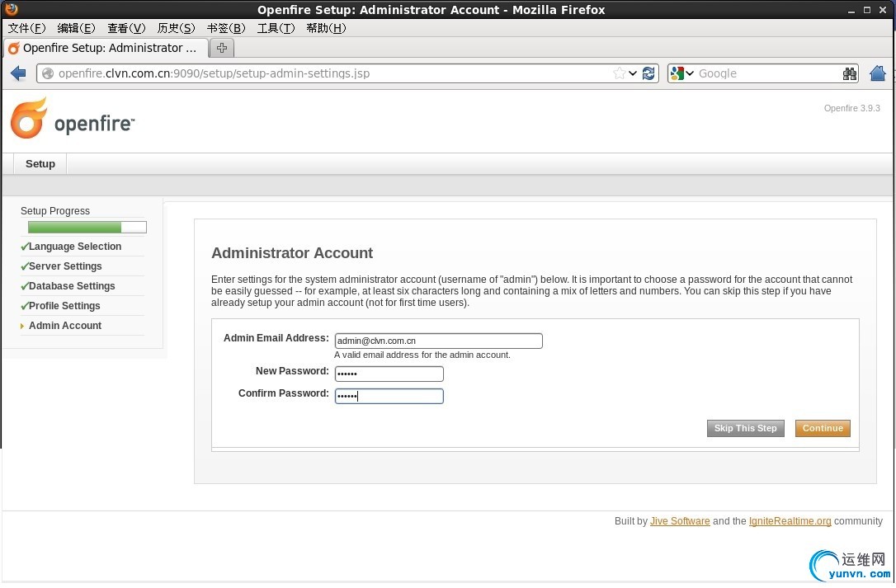Click the Skip This Step button
Screen dimensions: 896x588
[746, 429]
